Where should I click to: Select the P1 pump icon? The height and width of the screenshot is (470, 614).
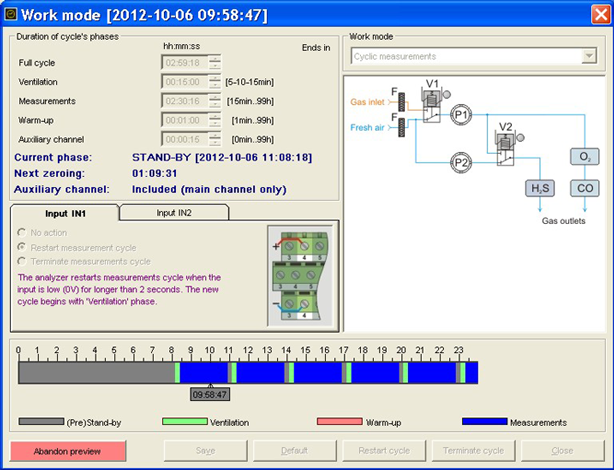tap(460, 116)
